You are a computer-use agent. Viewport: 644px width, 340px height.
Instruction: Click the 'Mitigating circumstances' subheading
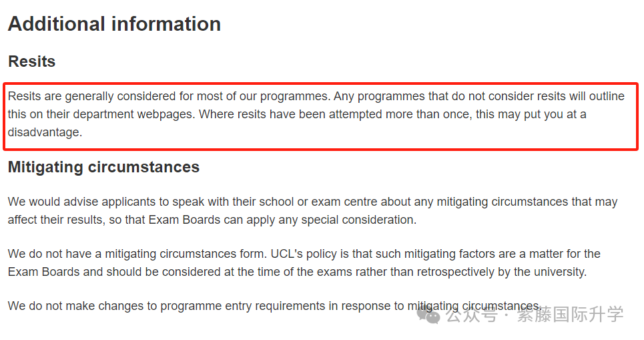pyautogui.click(x=103, y=167)
